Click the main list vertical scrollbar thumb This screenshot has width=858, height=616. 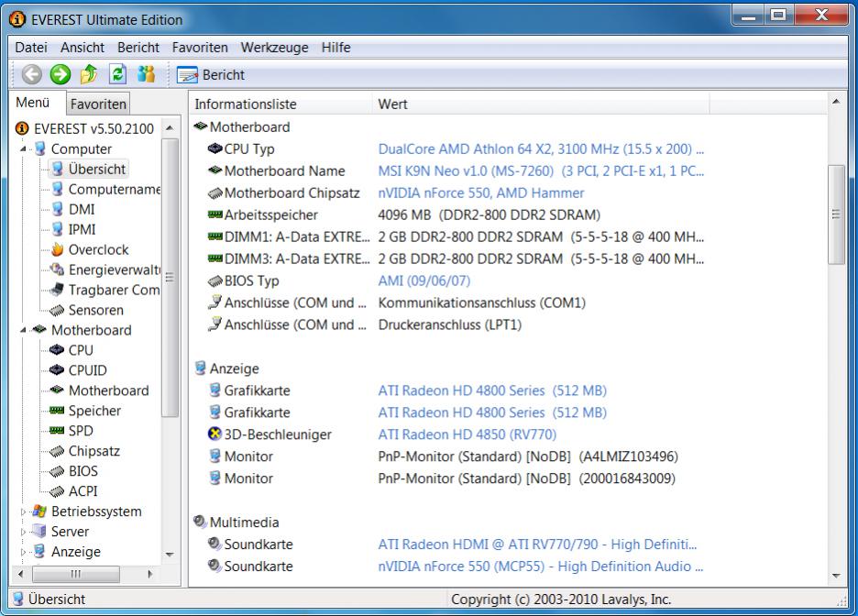[x=836, y=214]
